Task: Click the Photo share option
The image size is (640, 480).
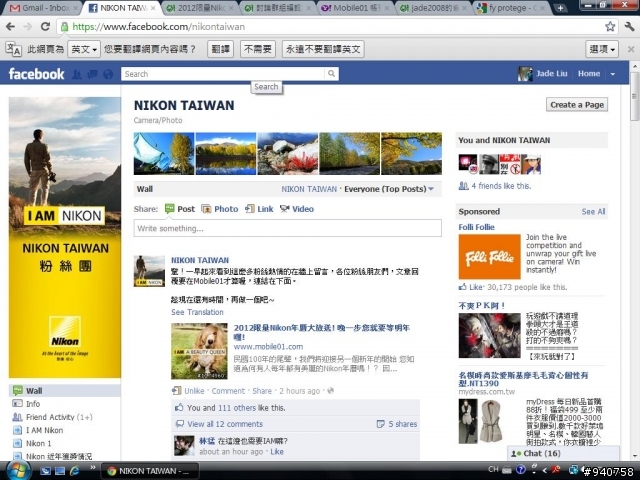Action: click(220, 209)
